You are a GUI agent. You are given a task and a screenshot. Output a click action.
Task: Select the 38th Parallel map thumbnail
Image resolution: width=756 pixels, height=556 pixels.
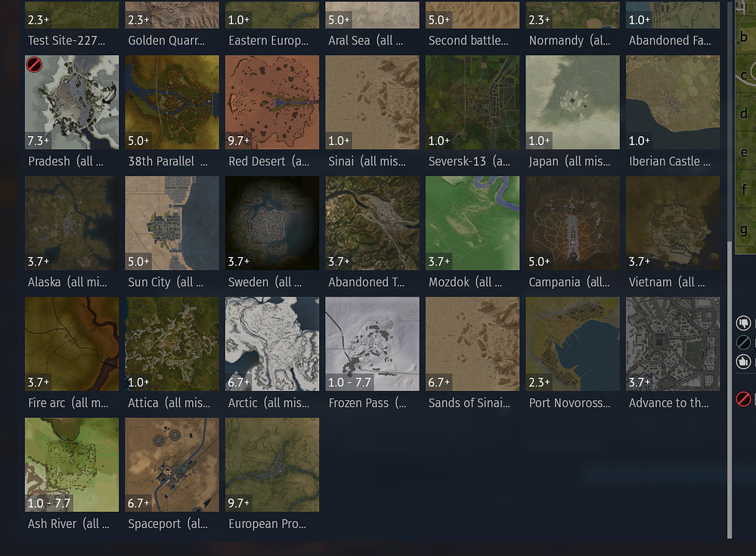coord(172,102)
